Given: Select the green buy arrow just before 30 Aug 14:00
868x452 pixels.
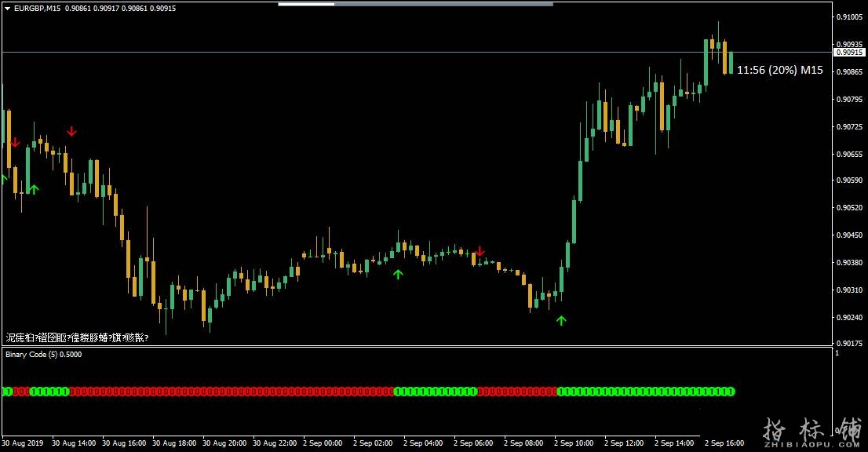Looking at the screenshot, I should (x=34, y=189).
